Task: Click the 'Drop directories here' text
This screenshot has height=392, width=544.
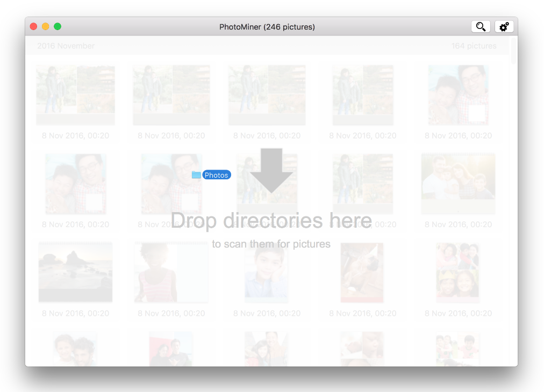Action: [271, 221]
